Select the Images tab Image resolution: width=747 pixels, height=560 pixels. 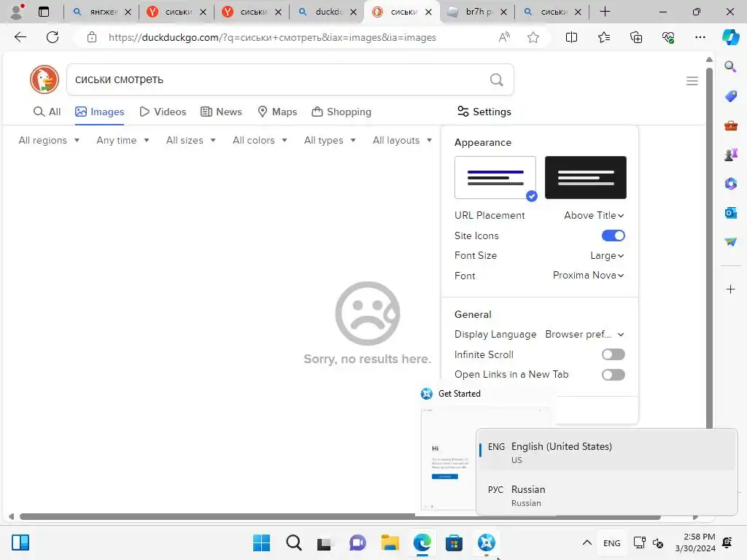coord(99,112)
